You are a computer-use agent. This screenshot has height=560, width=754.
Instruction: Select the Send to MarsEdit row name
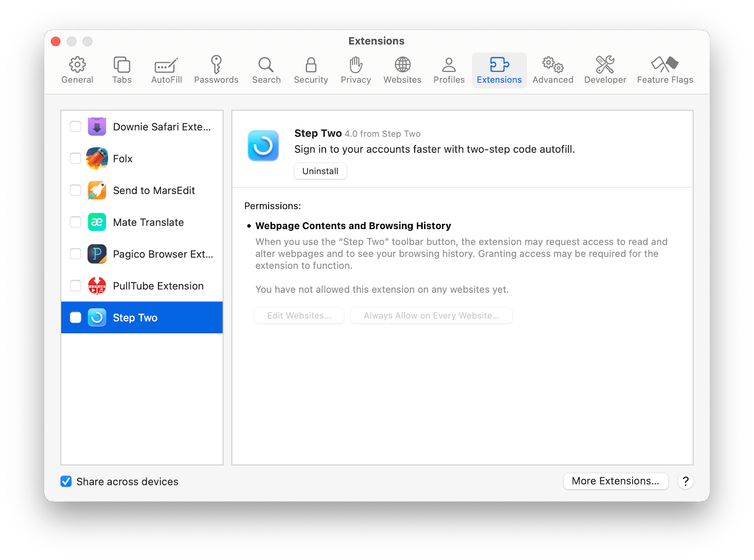pos(154,190)
